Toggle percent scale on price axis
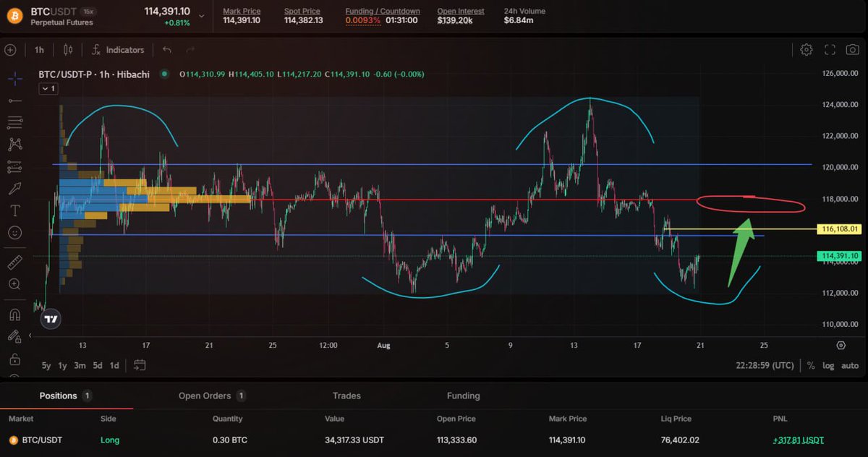Viewport: 868px width, 457px height. (811, 366)
